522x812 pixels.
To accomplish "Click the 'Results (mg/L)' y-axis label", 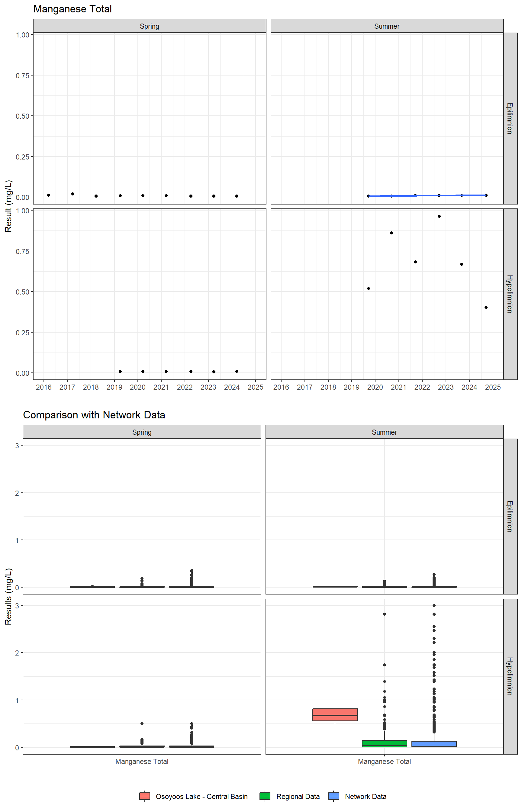I will click(8, 596).
